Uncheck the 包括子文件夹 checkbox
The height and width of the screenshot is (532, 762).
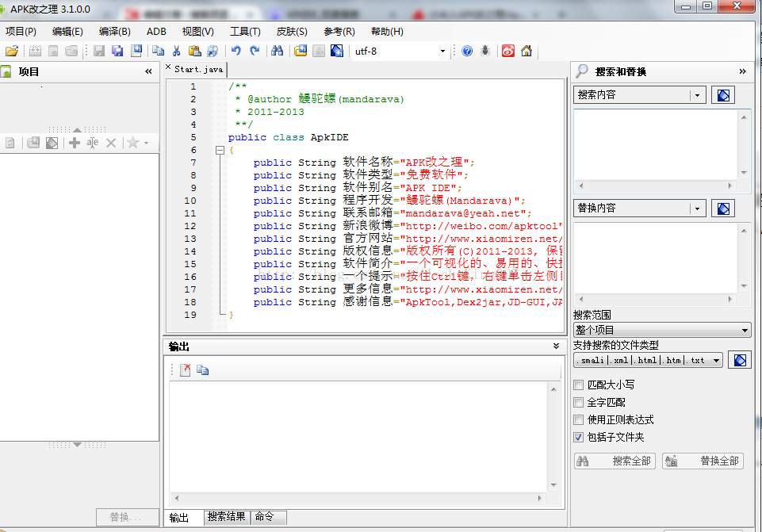point(578,438)
